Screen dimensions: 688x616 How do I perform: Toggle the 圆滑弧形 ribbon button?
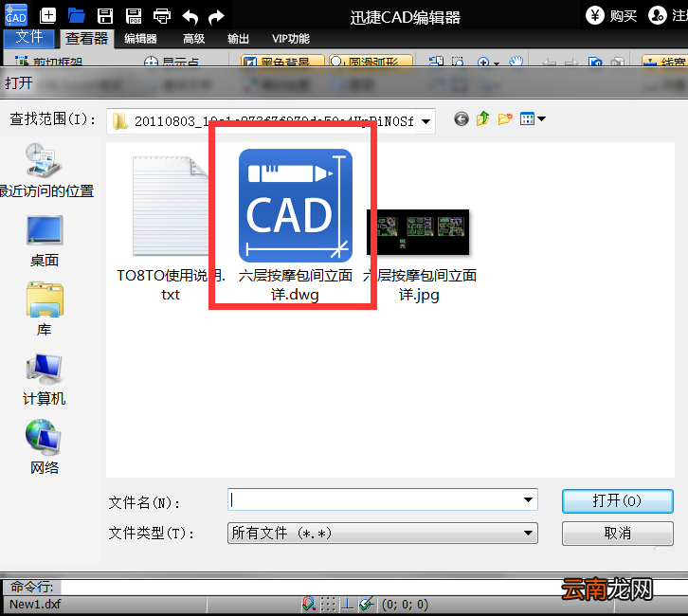coord(371,61)
